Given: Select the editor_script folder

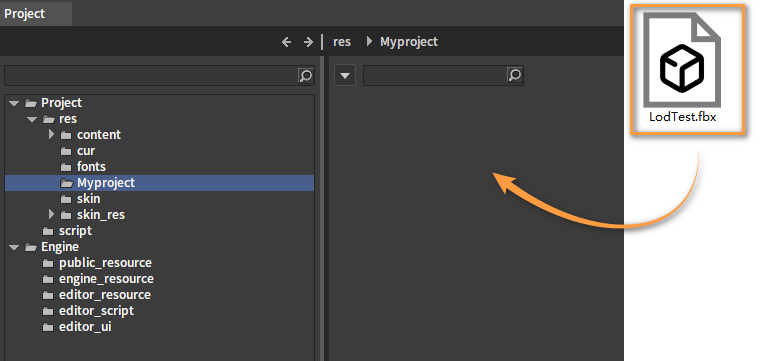Looking at the screenshot, I should coord(96,311).
